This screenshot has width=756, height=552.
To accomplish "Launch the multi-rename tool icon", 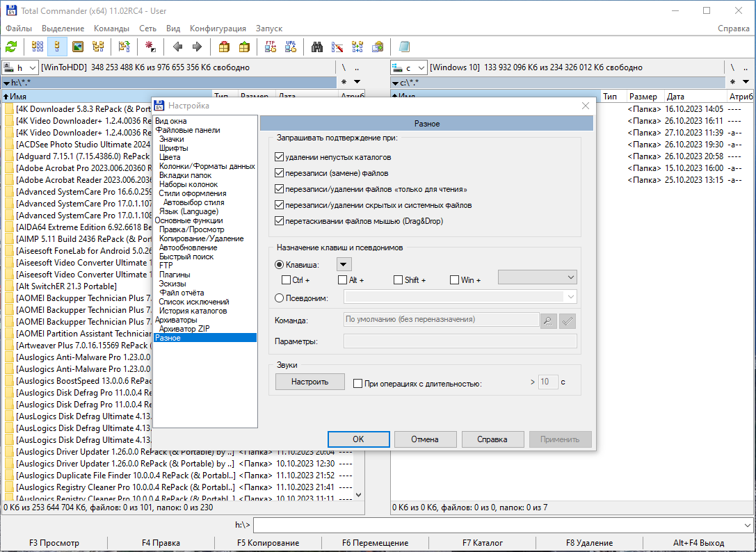I will [x=337, y=47].
